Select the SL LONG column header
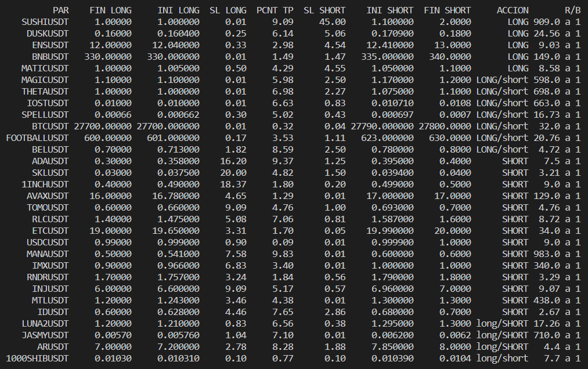The width and height of the screenshot is (588, 369). pyautogui.click(x=228, y=10)
